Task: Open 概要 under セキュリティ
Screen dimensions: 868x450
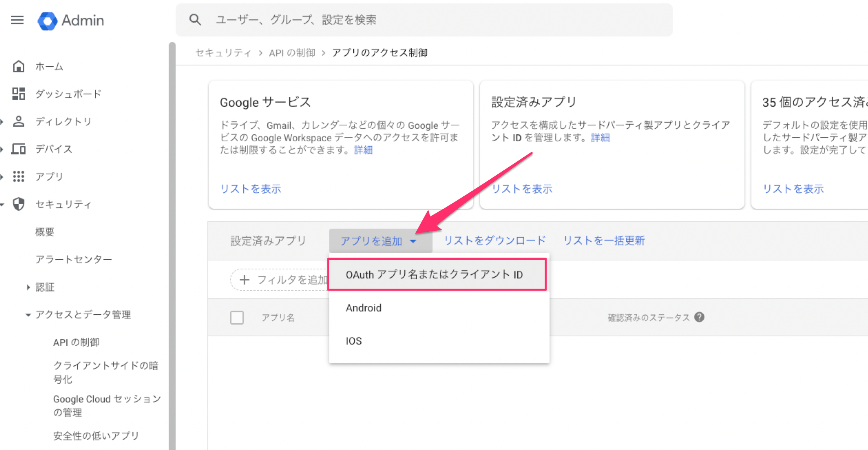Action: click(x=45, y=232)
